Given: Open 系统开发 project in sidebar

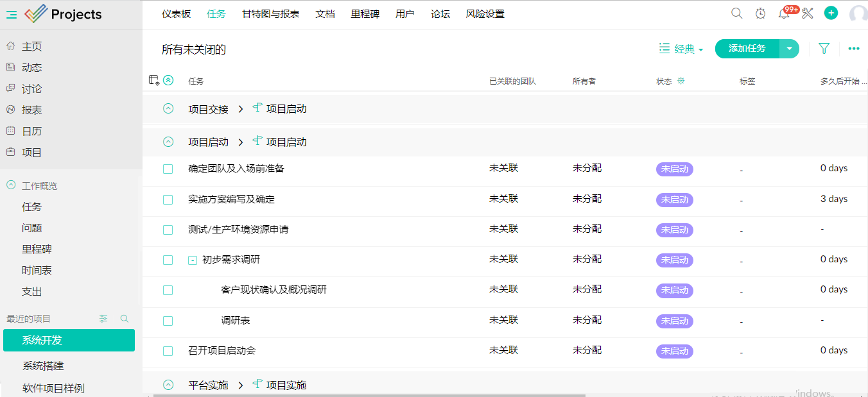Looking at the screenshot, I should (x=69, y=340).
